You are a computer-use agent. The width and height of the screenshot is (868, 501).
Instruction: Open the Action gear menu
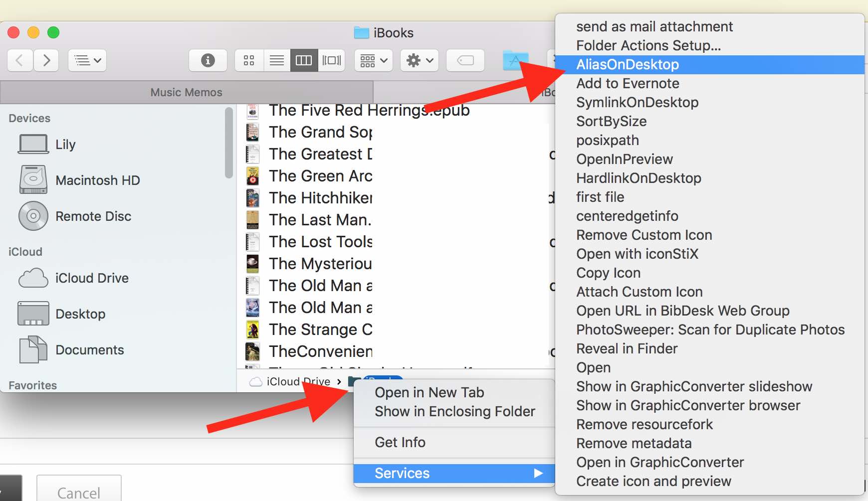[420, 61]
